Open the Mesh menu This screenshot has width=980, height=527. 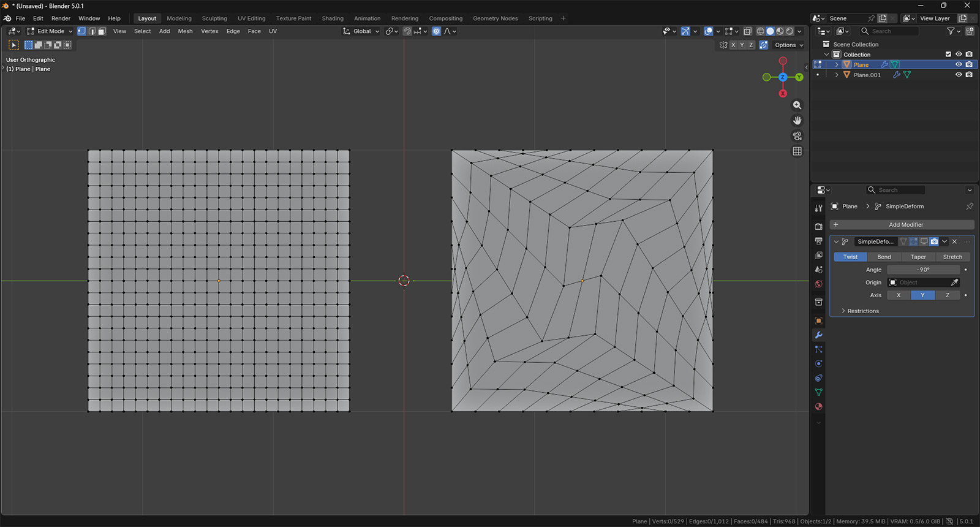[185, 31]
